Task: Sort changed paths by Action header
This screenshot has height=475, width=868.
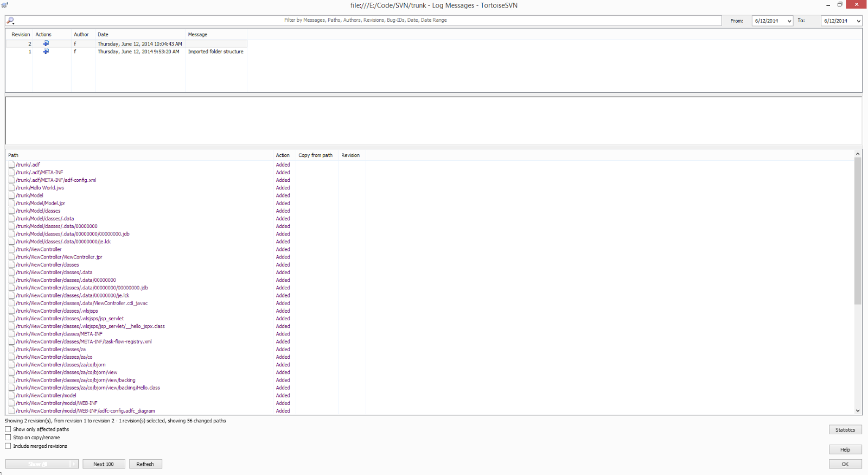Action: (284, 155)
